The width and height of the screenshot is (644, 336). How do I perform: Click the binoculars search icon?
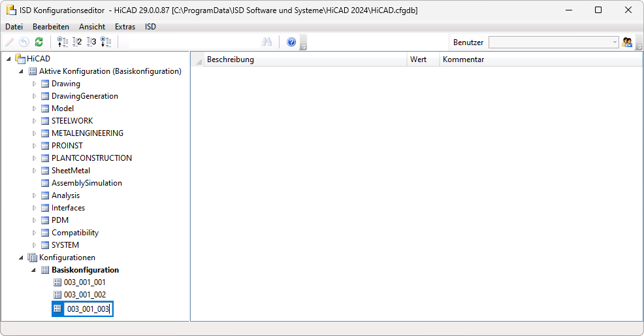click(267, 42)
